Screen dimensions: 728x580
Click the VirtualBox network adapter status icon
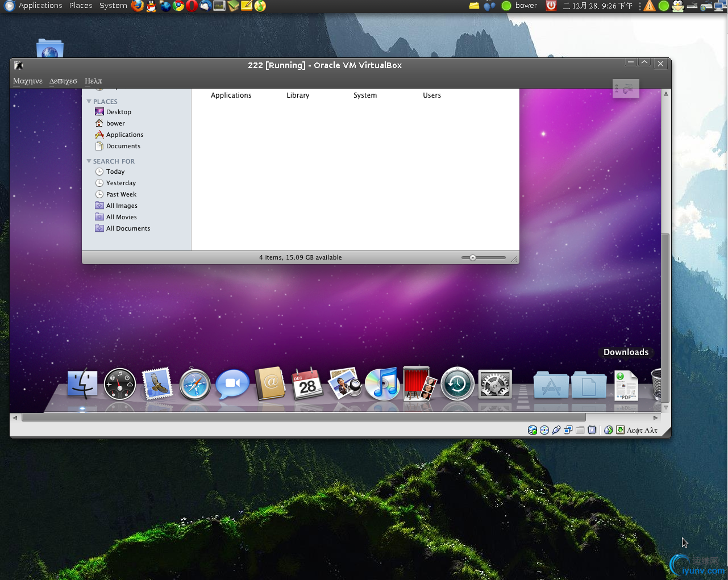click(x=568, y=430)
